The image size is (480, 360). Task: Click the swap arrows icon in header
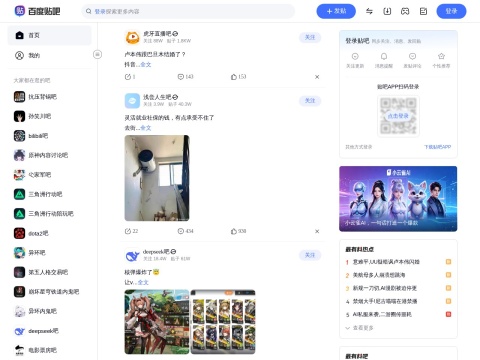tap(369, 11)
